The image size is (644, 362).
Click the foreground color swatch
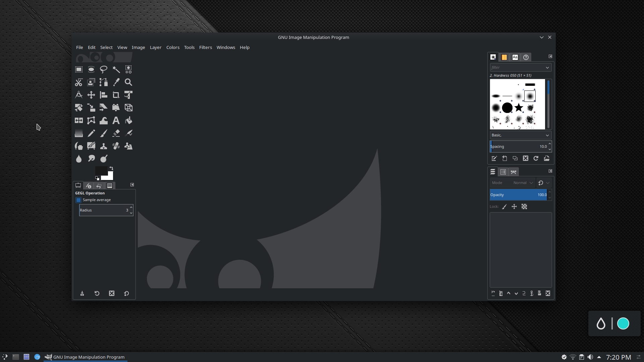[101, 171]
